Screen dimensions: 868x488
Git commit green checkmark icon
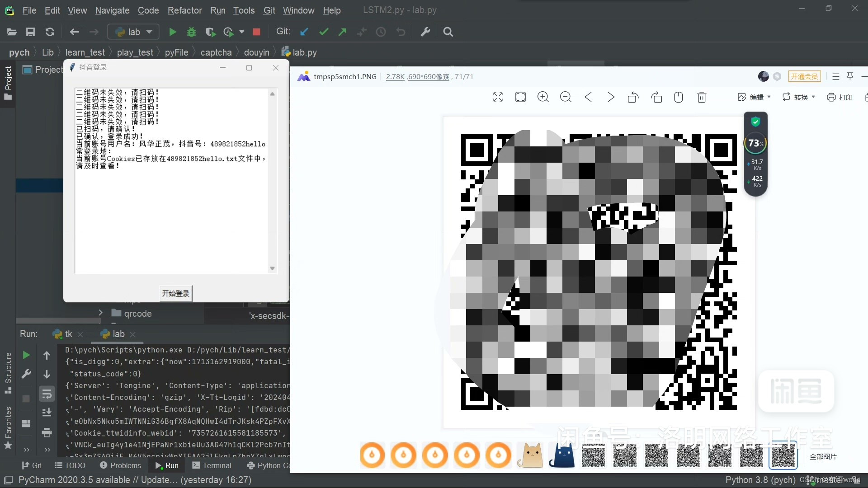[324, 32]
